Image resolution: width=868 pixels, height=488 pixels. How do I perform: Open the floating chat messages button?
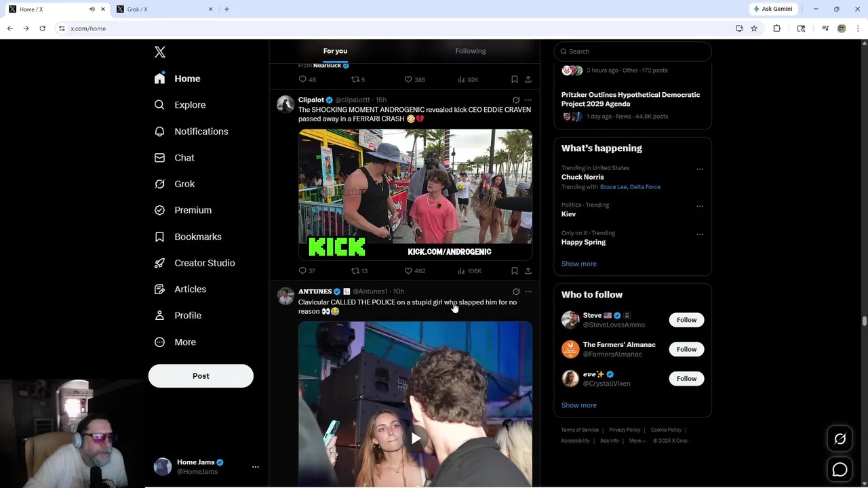click(840, 469)
